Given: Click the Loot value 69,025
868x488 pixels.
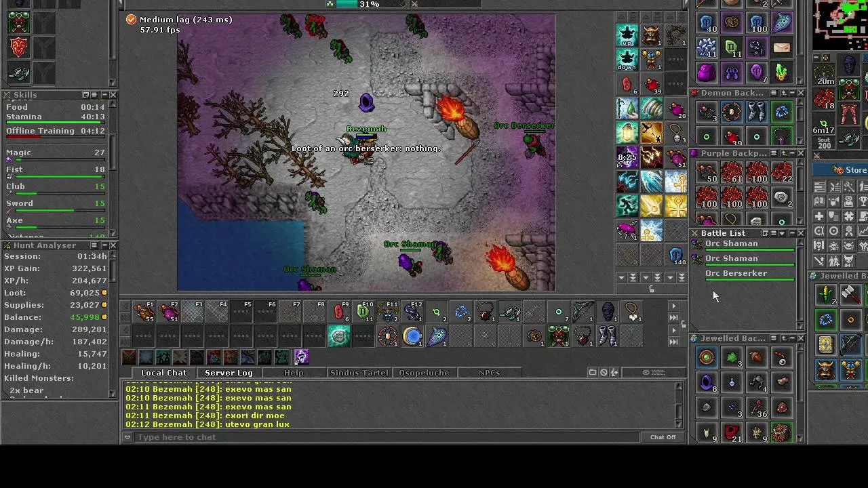Looking at the screenshot, I should (x=85, y=293).
